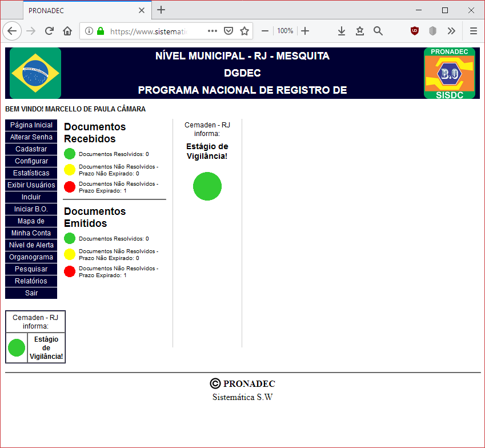Select Cadastrar in side menu

[31, 149]
